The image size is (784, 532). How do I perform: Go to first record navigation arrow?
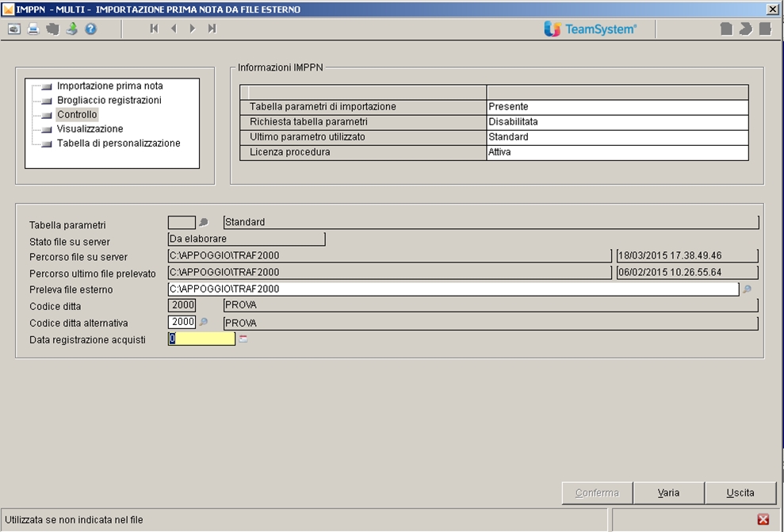coord(154,29)
